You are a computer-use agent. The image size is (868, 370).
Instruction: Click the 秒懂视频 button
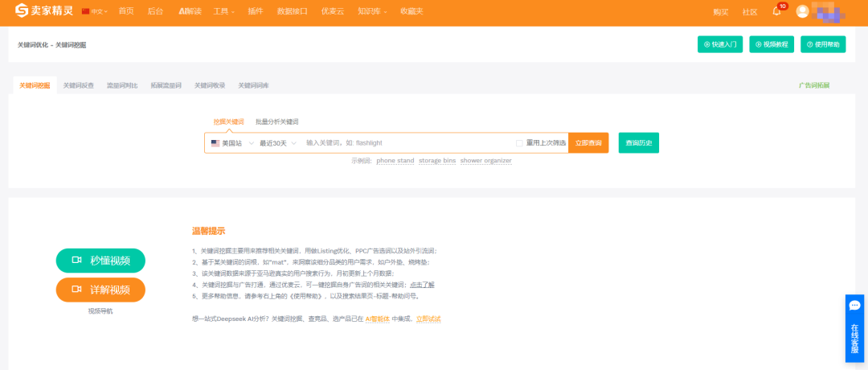coord(100,261)
